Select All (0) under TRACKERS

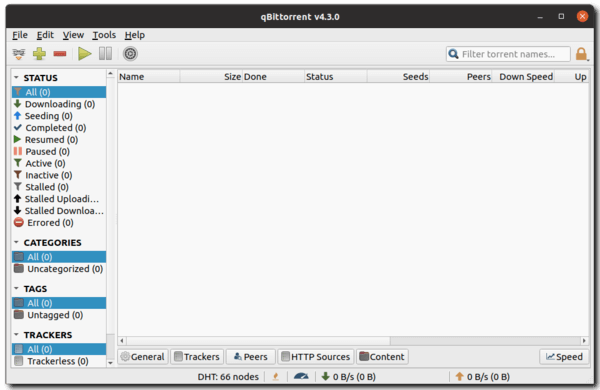click(x=59, y=349)
